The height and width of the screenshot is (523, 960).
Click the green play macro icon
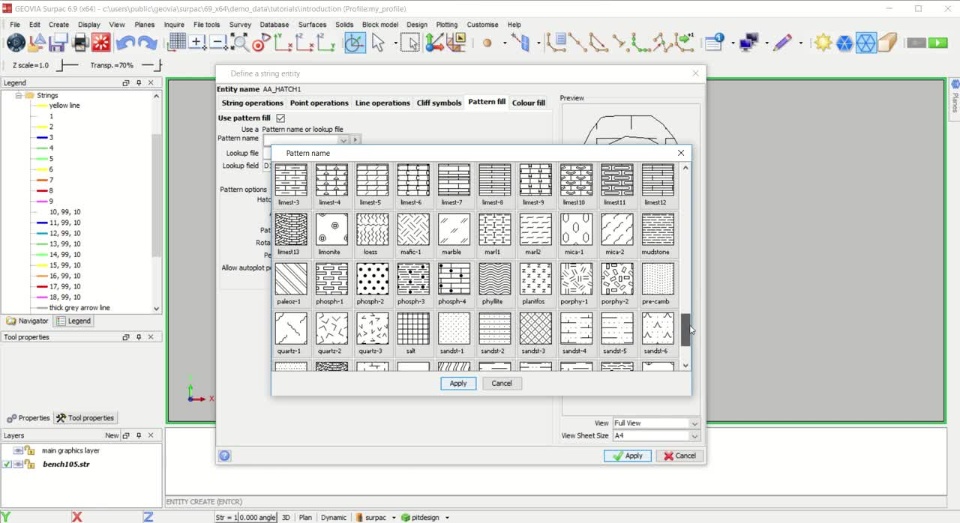938,43
